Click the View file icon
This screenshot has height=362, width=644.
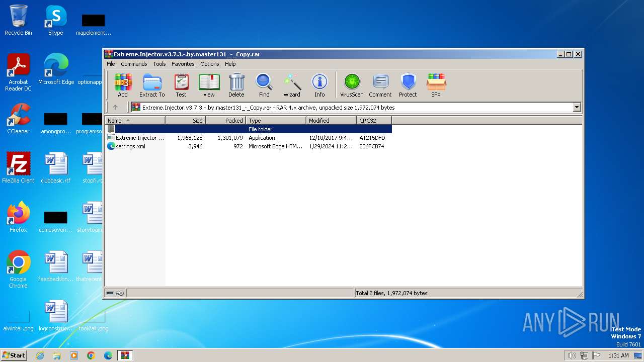pos(209,85)
